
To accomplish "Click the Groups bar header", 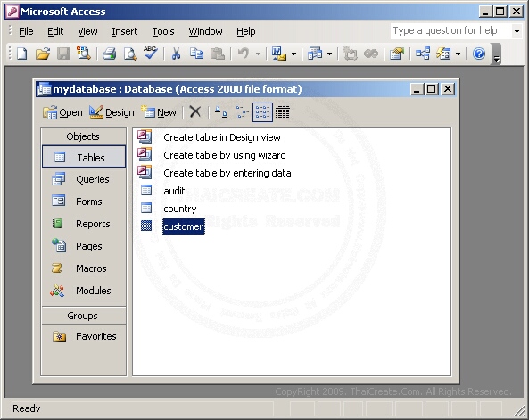I will point(83,316).
